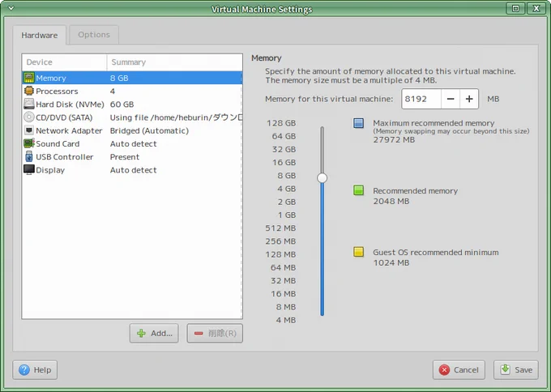Viewport: 551px width, 392px height.
Task: Close the Virtual Machine Settings window
Action: tap(536, 8)
